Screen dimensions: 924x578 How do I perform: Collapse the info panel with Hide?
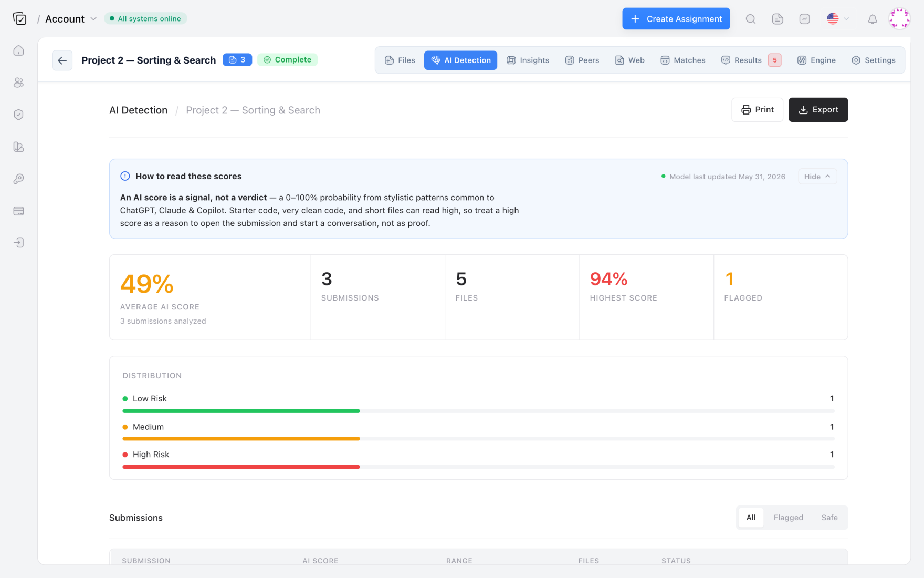pos(817,177)
